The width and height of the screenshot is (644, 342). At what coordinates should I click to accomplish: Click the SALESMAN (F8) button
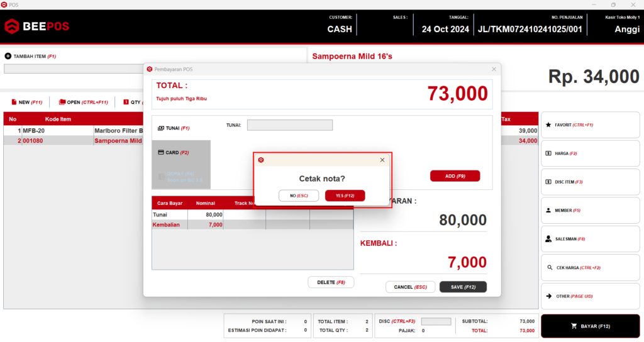[x=590, y=239]
